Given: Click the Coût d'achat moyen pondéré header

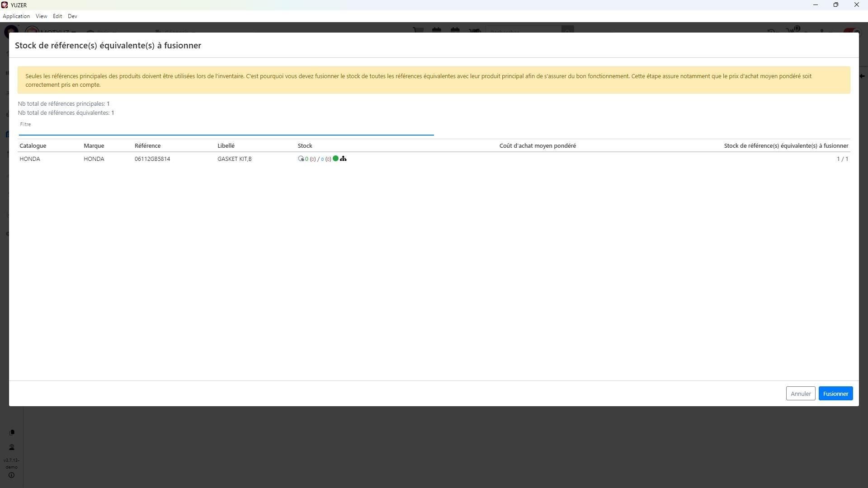Looking at the screenshot, I should tap(538, 145).
